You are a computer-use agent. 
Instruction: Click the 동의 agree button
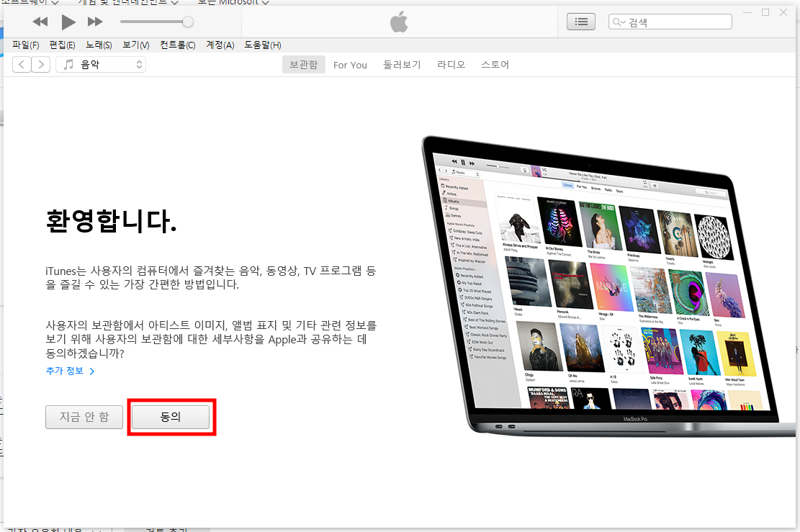171,418
